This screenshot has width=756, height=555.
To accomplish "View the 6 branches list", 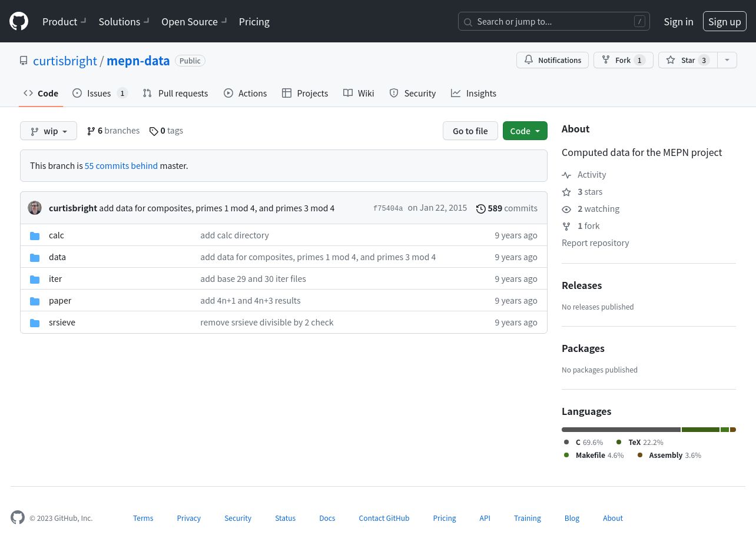I will 113,131.
